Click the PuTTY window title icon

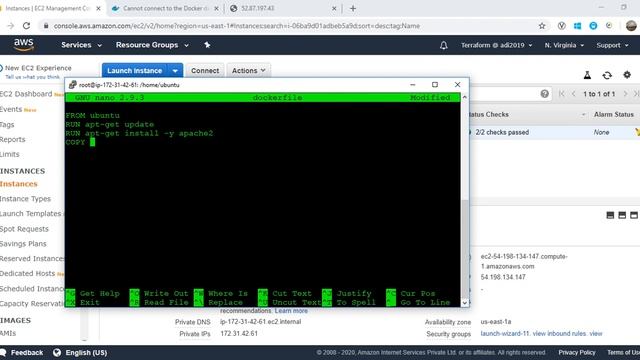pos(72,85)
